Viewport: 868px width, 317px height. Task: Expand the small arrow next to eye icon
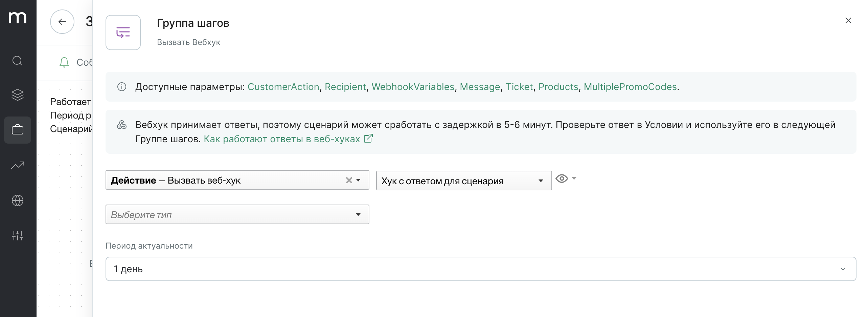574,178
